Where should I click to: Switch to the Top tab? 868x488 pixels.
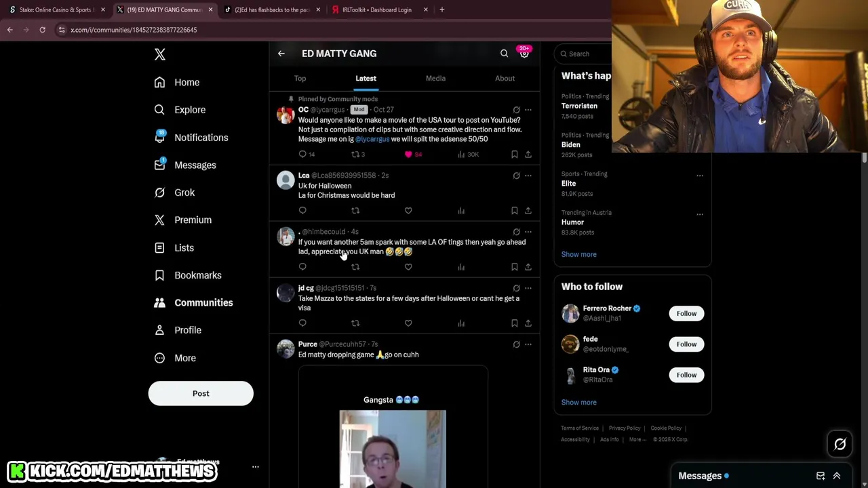[x=300, y=78]
